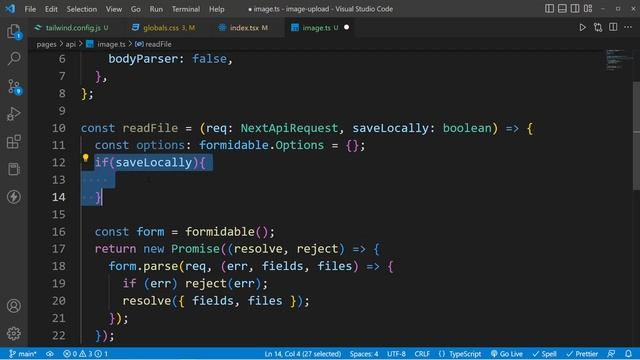Viewport: 640px width, 360px height.
Task: Open the Selection menu
Action: pyautogui.click(x=82, y=9)
